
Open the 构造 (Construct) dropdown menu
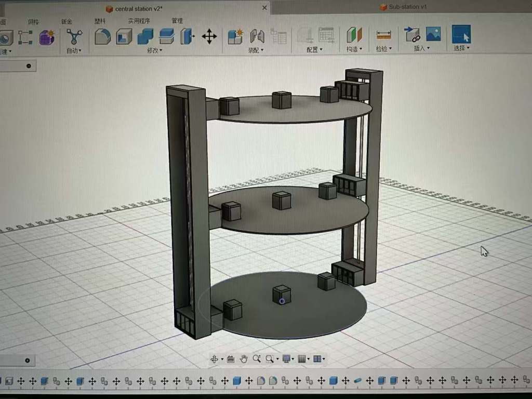pyautogui.click(x=354, y=49)
